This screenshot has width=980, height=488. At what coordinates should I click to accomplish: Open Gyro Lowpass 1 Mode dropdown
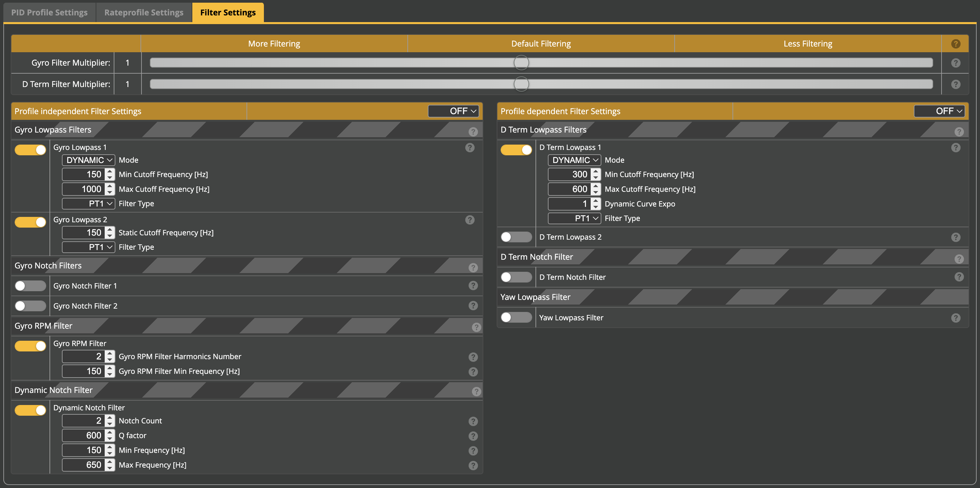pyautogui.click(x=88, y=160)
